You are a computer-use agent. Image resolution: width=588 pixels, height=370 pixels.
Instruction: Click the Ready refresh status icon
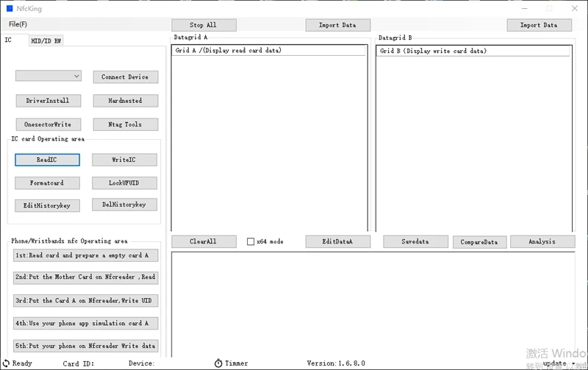tap(6, 363)
